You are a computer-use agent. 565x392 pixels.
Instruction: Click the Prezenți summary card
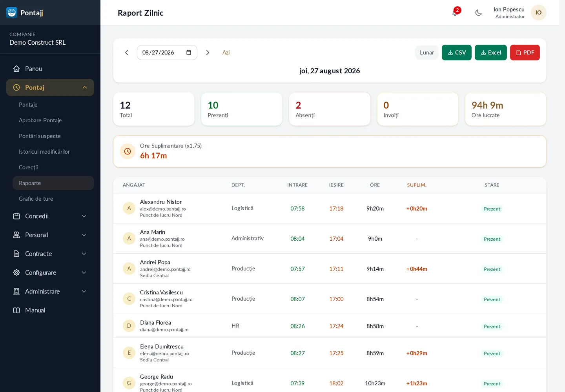tap(242, 109)
